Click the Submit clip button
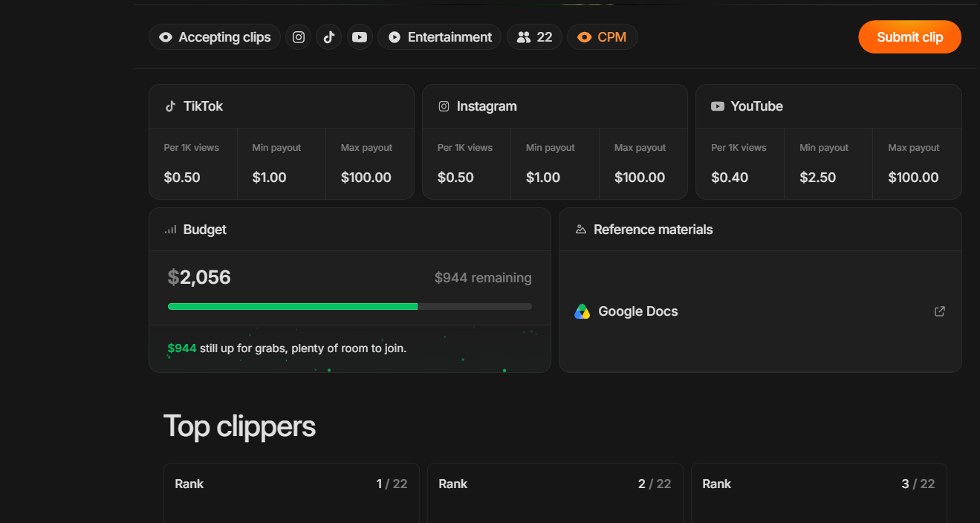980x523 pixels. coord(909,37)
